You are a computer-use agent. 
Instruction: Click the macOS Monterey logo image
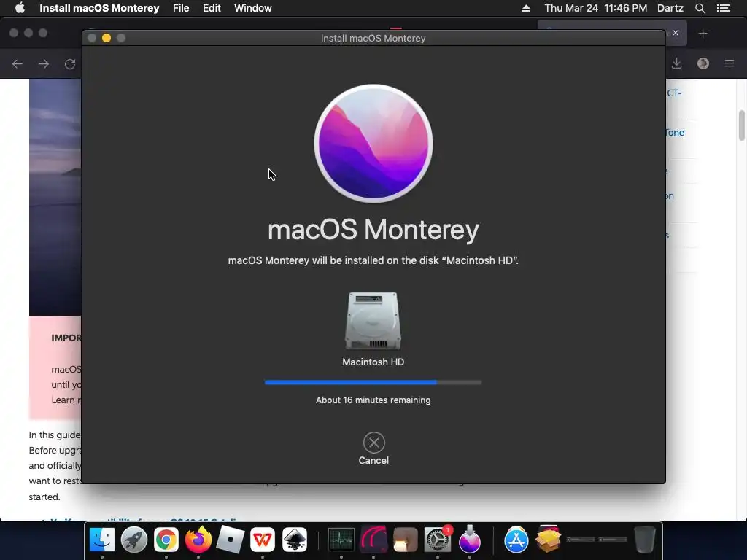[x=373, y=144]
